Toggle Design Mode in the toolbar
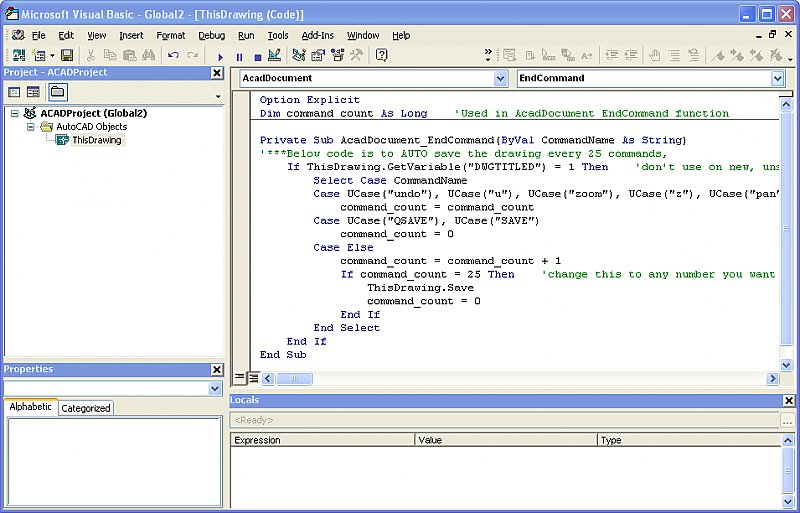Image resolution: width=800 pixels, height=513 pixels. pyautogui.click(x=274, y=55)
